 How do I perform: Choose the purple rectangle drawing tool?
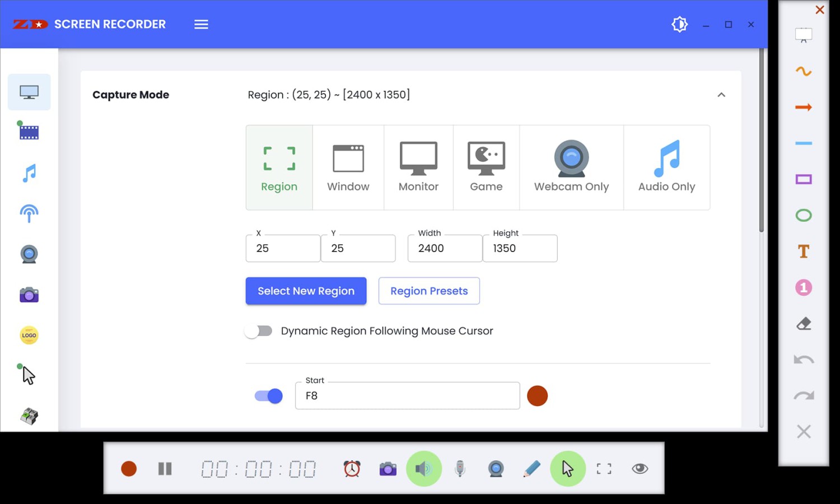[x=804, y=179]
